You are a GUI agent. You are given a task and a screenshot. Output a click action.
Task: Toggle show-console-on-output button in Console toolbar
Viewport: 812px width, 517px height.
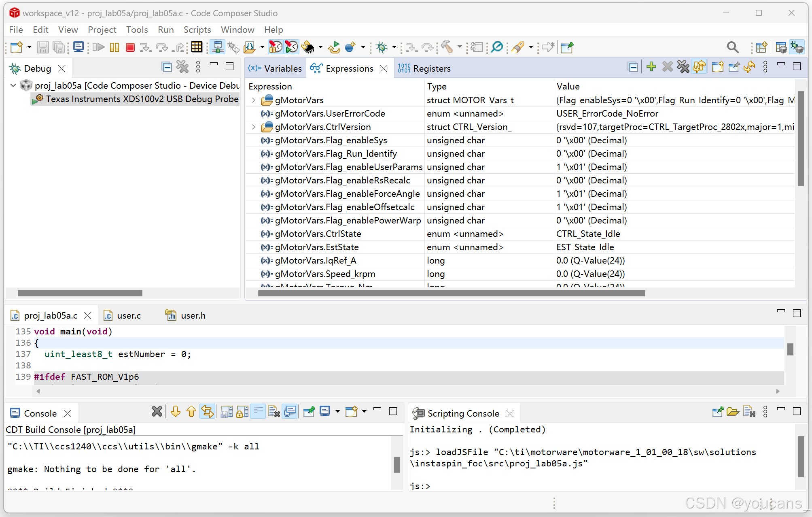point(290,412)
